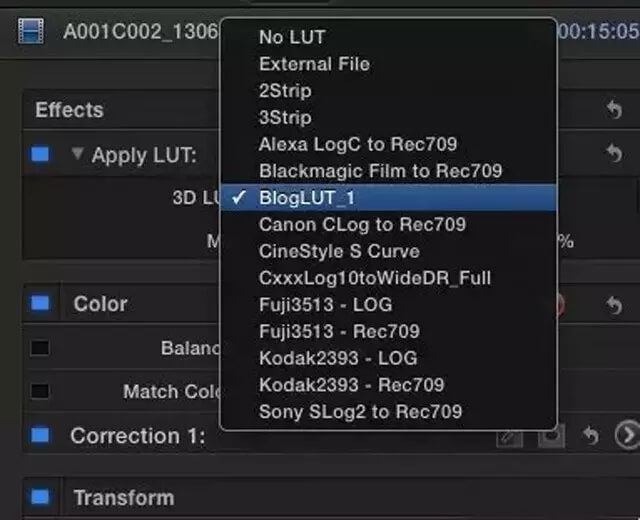Click the Correction 1 color mask eyedropper

click(x=509, y=436)
